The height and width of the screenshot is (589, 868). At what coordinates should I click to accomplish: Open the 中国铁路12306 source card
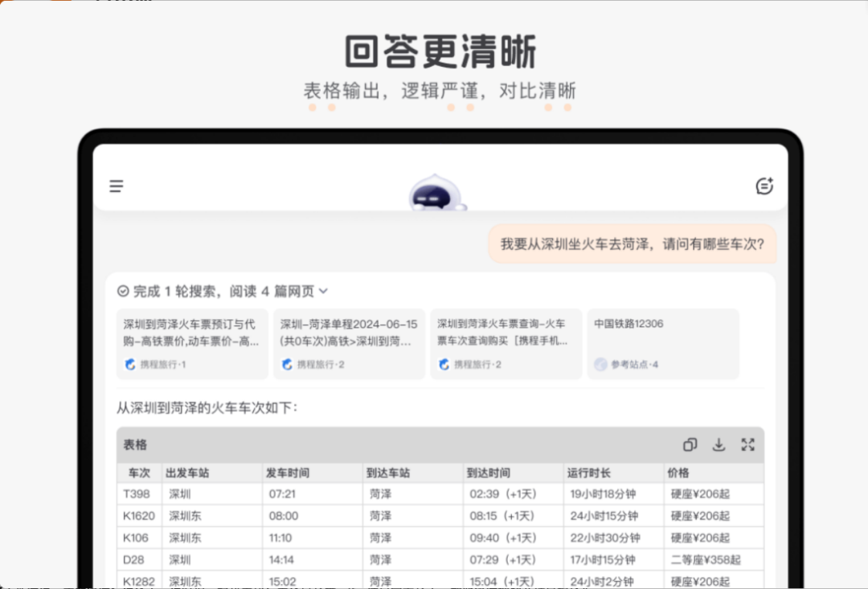663,344
